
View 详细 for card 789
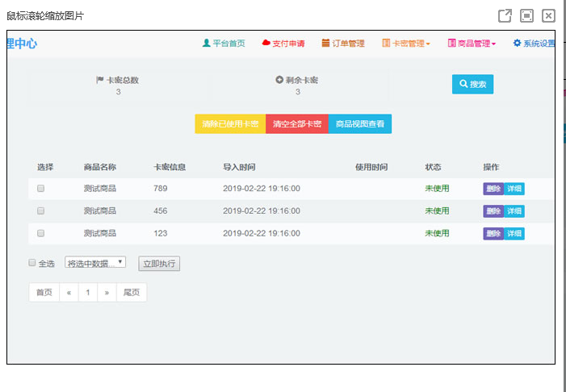[514, 189]
